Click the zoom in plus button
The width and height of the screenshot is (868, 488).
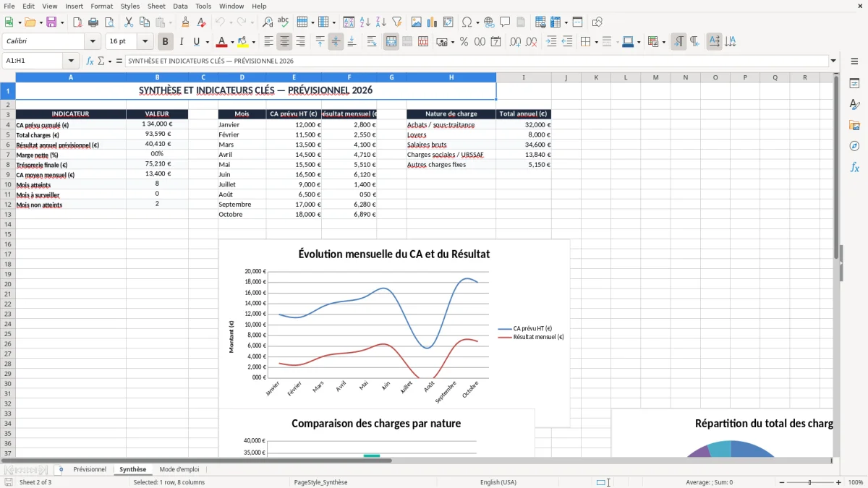(x=839, y=482)
